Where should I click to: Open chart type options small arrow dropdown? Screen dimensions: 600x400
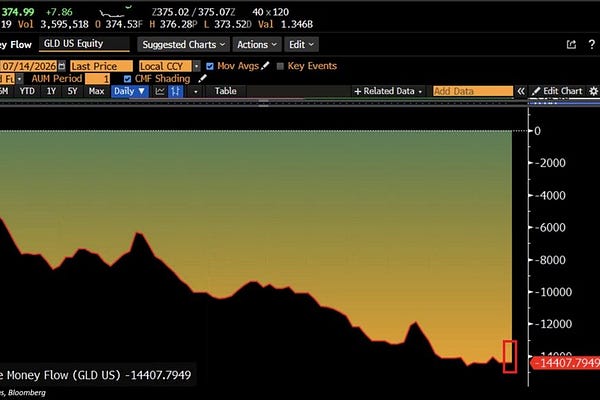(x=196, y=91)
